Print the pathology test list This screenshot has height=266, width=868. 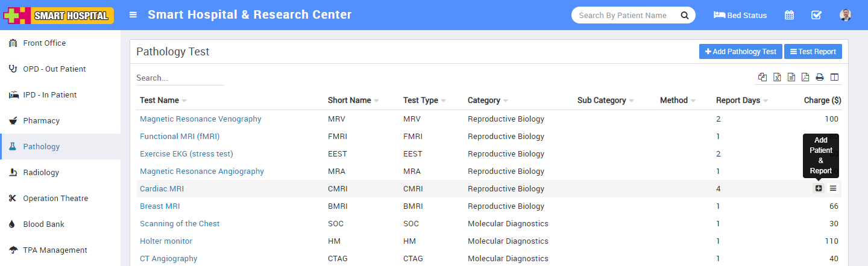point(820,77)
